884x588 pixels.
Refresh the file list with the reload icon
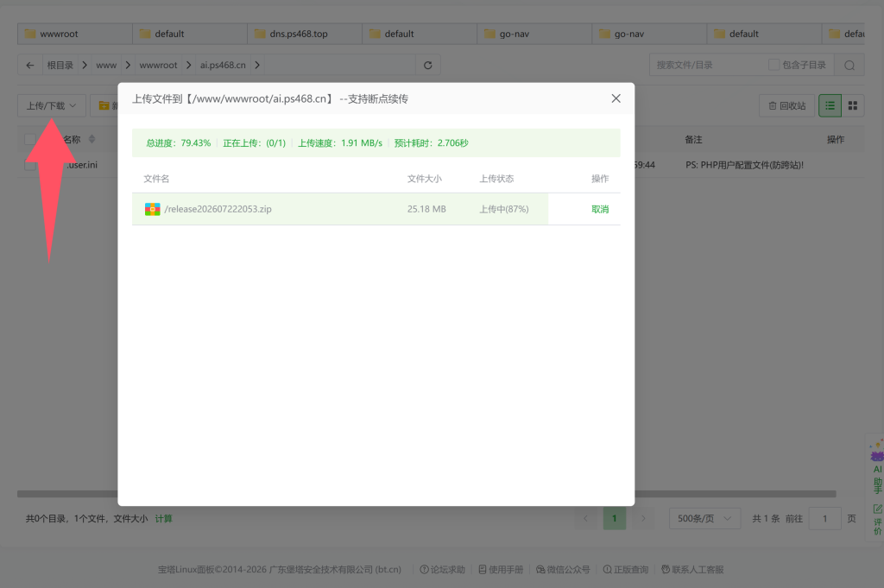pos(428,66)
